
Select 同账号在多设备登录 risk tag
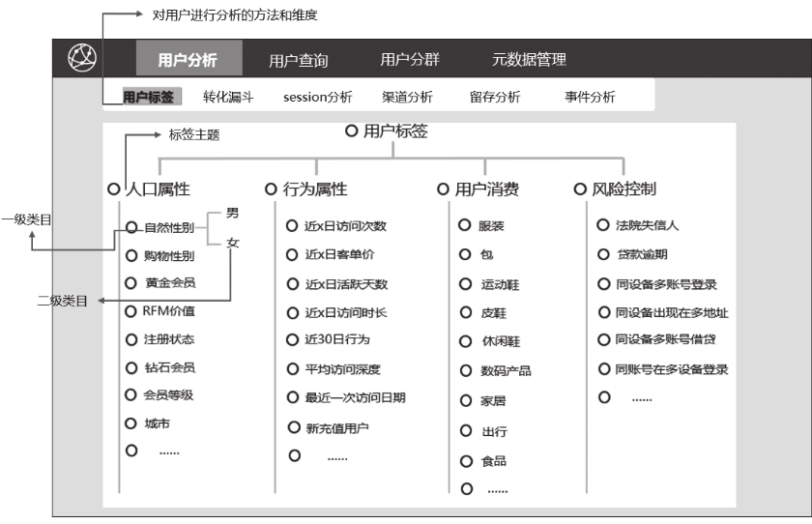(663, 369)
